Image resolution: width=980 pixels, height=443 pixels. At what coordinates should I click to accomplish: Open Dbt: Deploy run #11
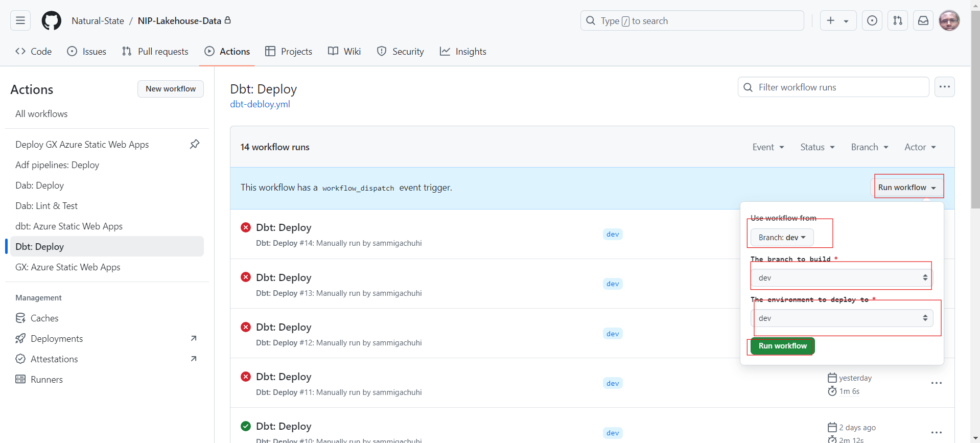(x=284, y=377)
